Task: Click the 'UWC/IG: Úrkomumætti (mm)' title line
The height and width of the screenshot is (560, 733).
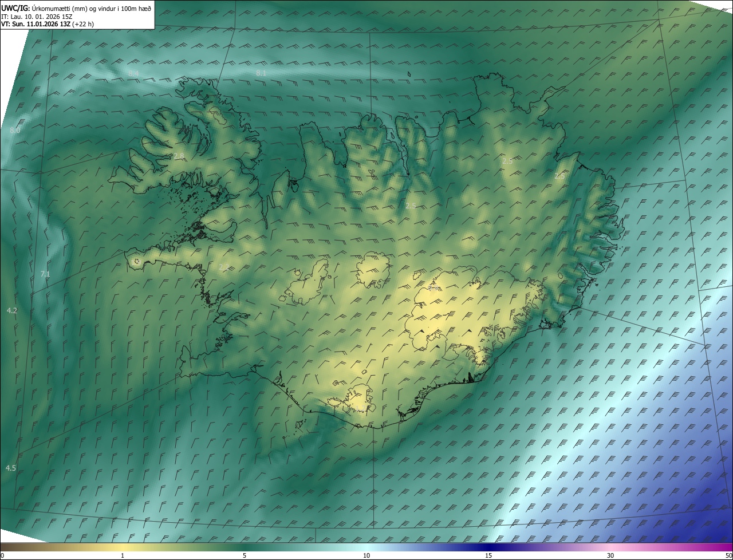Action: click(x=76, y=7)
